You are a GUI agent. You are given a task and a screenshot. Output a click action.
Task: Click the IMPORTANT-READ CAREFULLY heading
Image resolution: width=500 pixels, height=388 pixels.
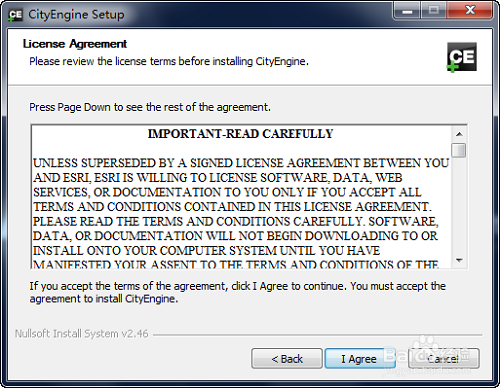click(x=240, y=134)
